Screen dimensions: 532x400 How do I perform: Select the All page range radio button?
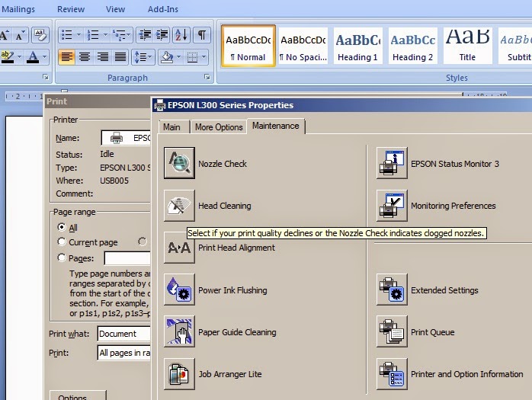62,227
